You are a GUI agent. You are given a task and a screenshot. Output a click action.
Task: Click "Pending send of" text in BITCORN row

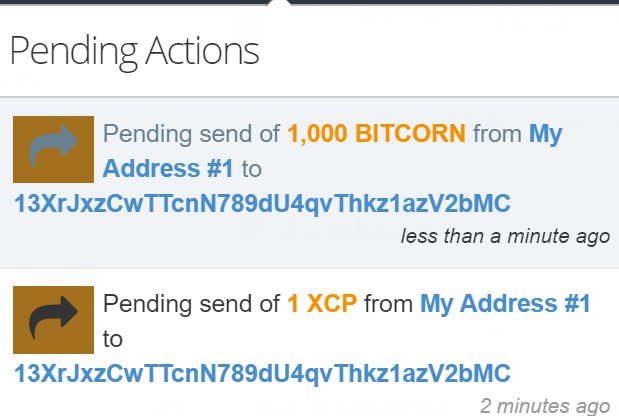click(191, 133)
